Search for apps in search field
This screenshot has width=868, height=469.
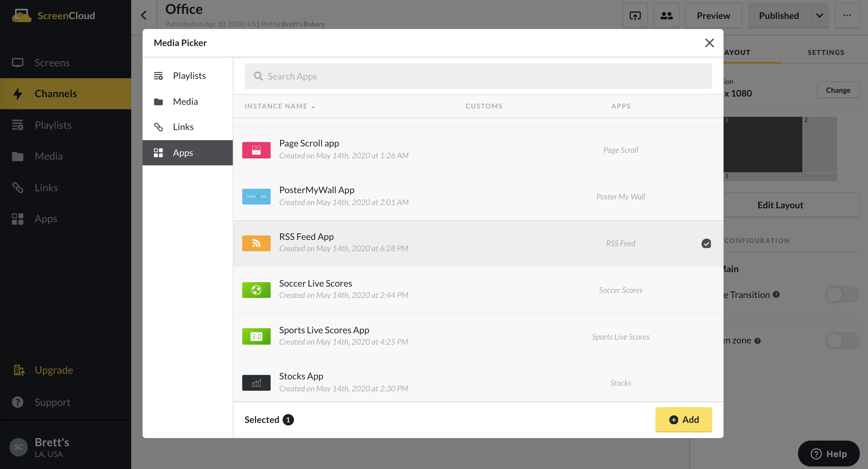tap(478, 76)
